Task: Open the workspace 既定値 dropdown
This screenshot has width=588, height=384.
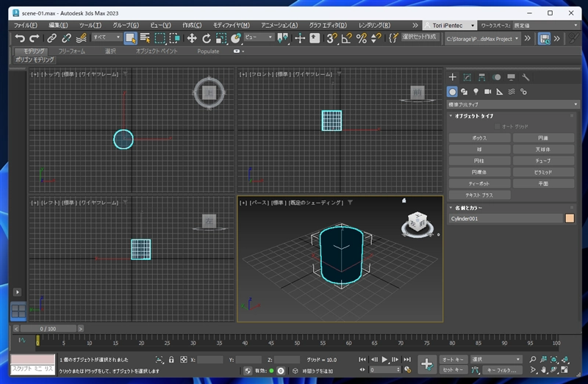Action: [545, 26]
